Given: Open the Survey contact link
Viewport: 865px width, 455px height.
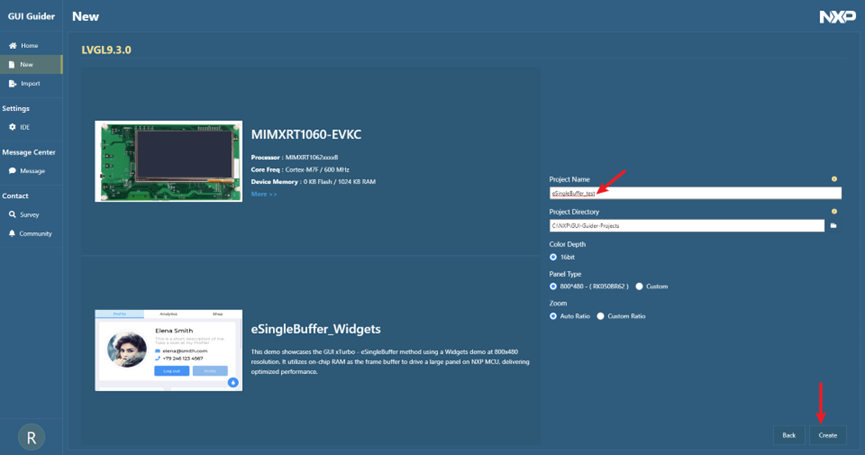Looking at the screenshot, I should [x=31, y=215].
